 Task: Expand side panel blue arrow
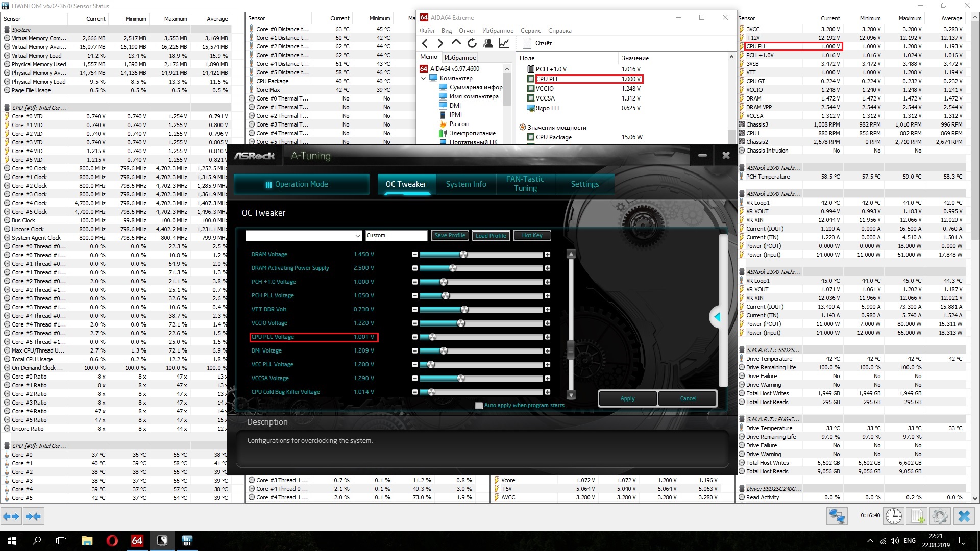[x=717, y=317]
